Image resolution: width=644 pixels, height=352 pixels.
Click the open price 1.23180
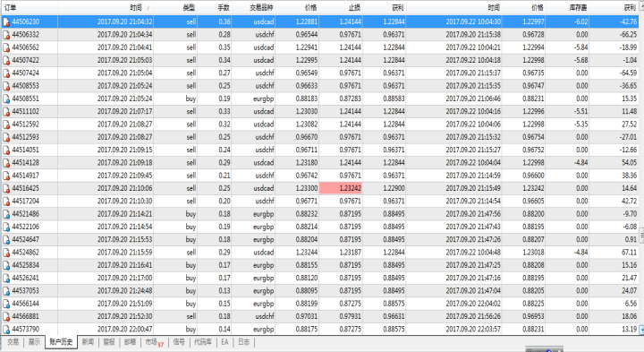click(307, 163)
